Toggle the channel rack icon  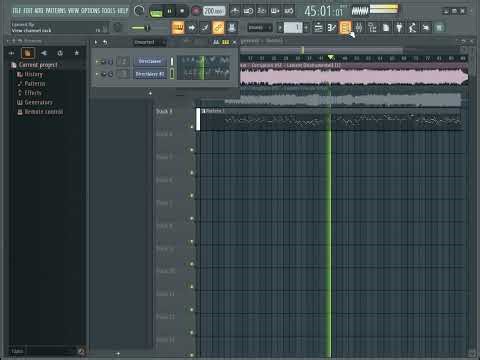point(345,28)
